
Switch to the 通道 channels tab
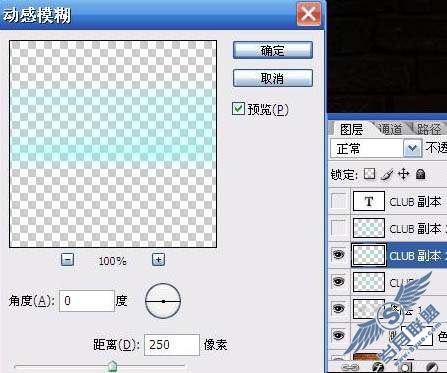(391, 129)
